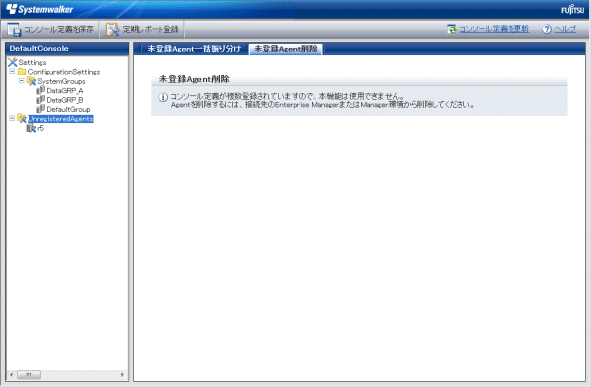Viewport: 591px width, 387px height.
Task: Click the DataGRP_A group icon
Action: click(40, 90)
